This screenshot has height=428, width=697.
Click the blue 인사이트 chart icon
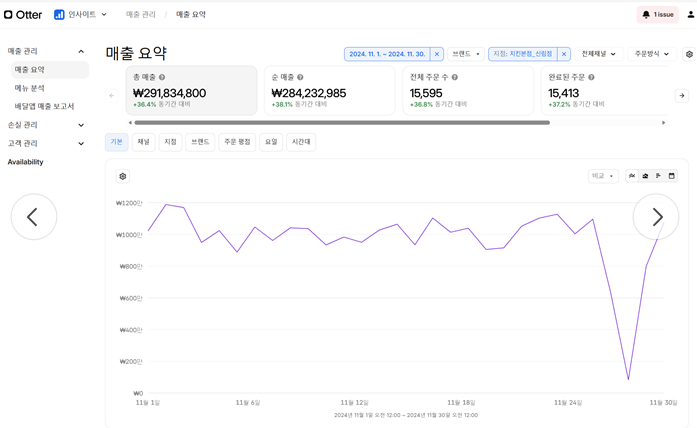pos(59,15)
